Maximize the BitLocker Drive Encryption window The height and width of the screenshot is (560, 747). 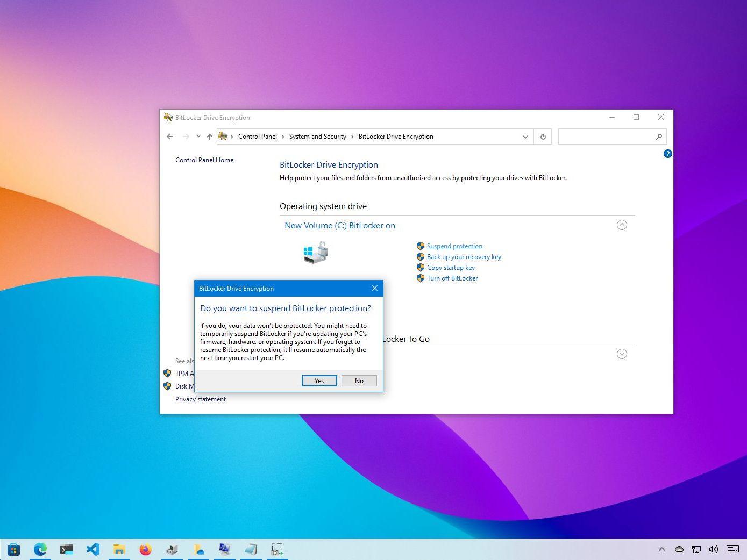636,117
